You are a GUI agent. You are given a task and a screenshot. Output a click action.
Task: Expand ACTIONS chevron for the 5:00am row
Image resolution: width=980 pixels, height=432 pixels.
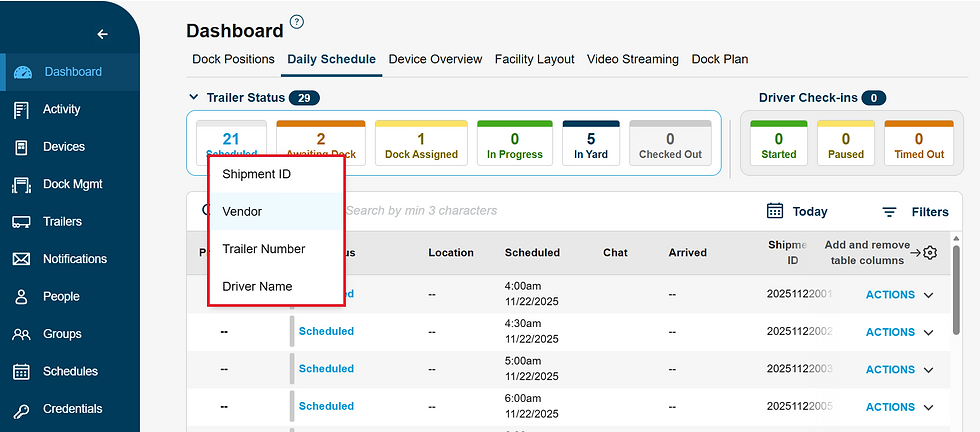coord(928,370)
